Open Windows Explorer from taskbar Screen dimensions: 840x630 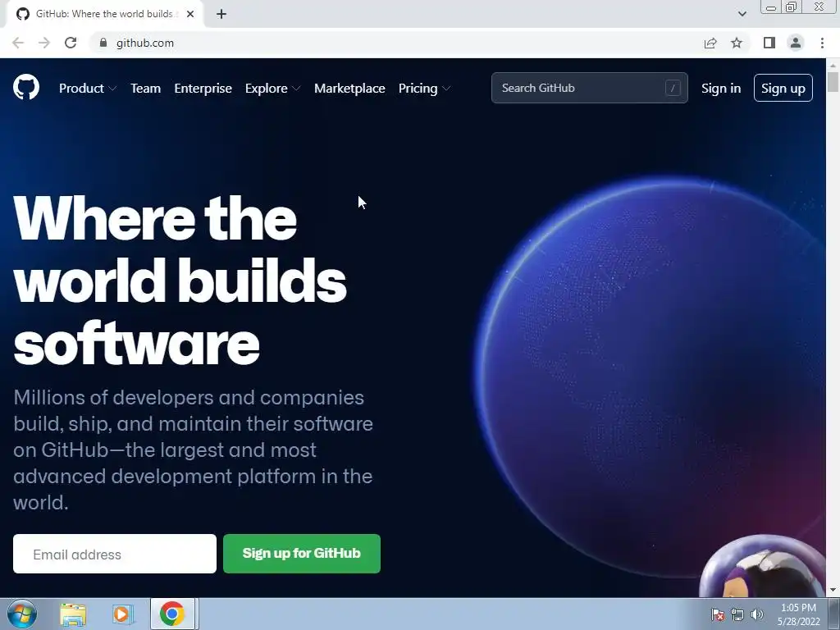coord(73,614)
